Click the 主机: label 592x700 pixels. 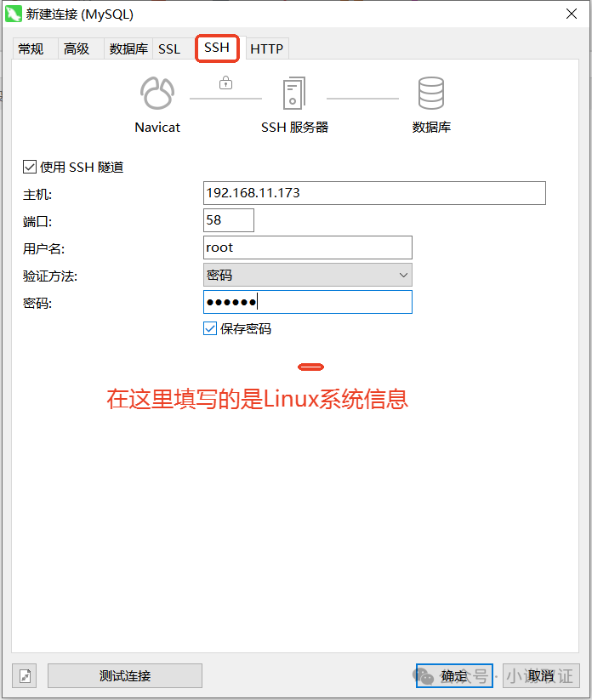37,195
